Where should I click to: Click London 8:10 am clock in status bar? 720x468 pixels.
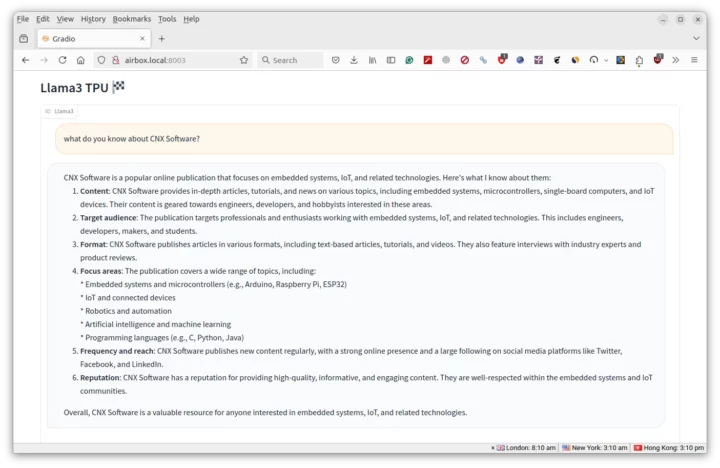pos(526,448)
